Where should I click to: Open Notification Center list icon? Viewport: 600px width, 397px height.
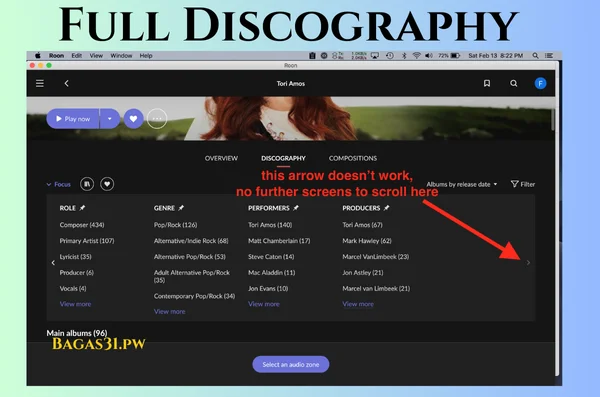pyautogui.click(x=549, y=56)
